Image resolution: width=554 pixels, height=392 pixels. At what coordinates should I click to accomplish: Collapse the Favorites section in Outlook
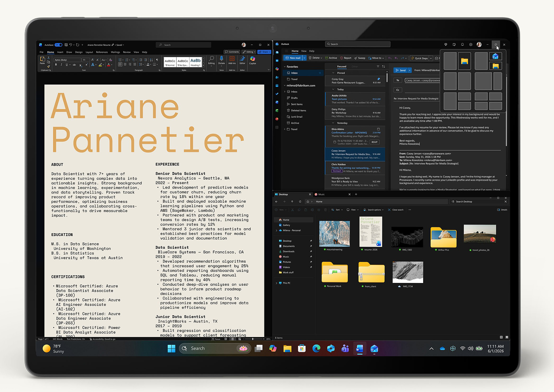pyautogui.click(x=285, y=67)
